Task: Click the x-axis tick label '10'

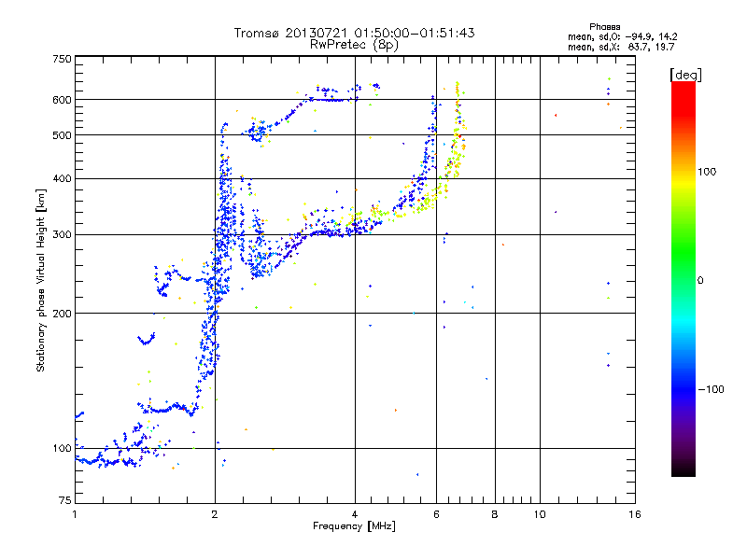Action: point(540,514)
